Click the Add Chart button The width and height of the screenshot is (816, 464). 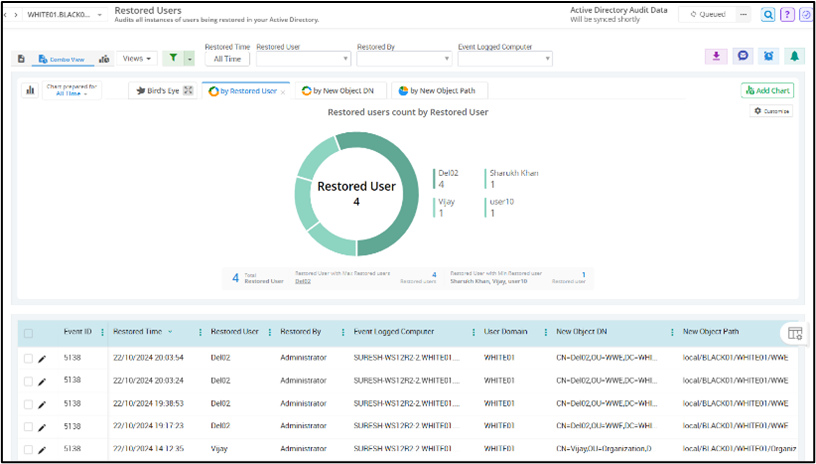click(x=767, y=91)
